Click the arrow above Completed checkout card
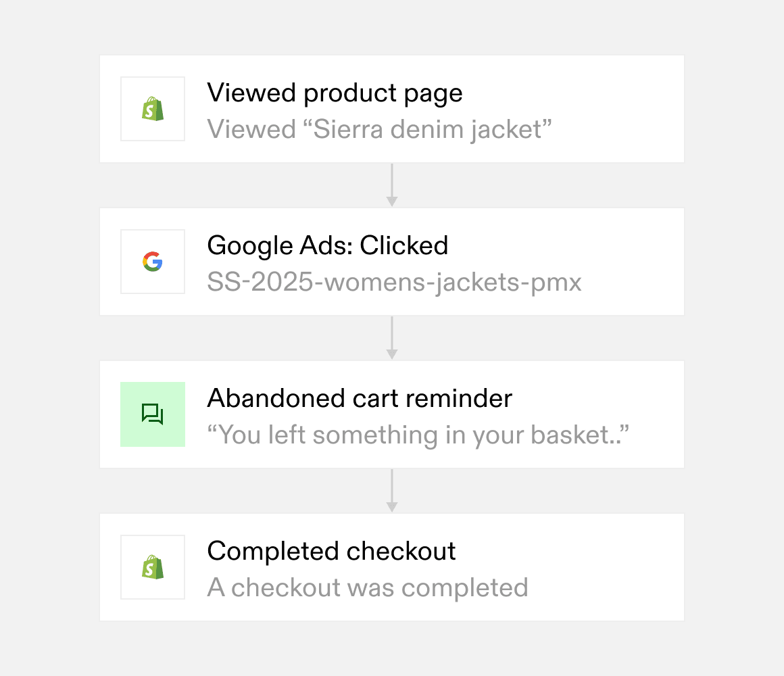This screenshot has height=676, width=784. (x=392, y=491)
